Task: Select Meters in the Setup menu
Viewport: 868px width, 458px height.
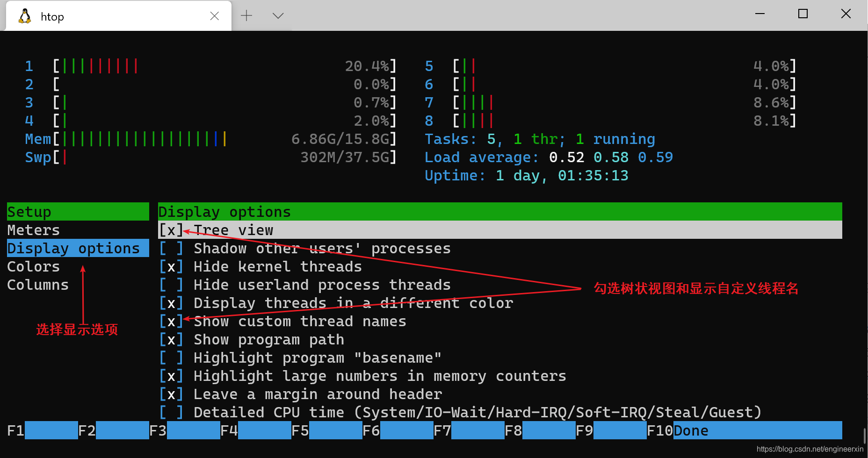Action: 34,230
